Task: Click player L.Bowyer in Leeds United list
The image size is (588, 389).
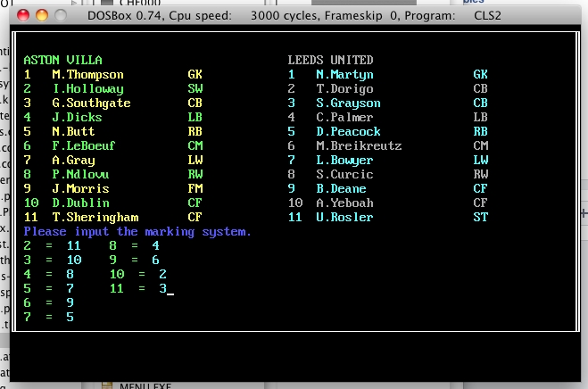Action: click(344, 161)
